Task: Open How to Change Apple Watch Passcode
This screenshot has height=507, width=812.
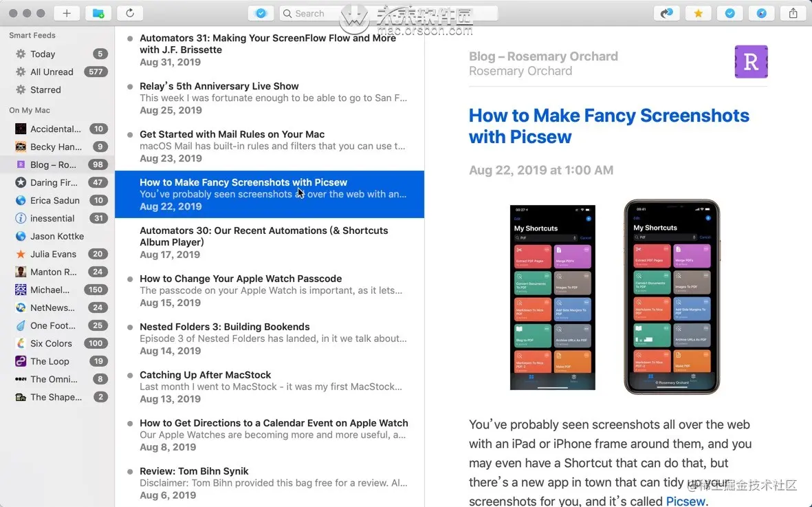Action: (x=270, y=290)
